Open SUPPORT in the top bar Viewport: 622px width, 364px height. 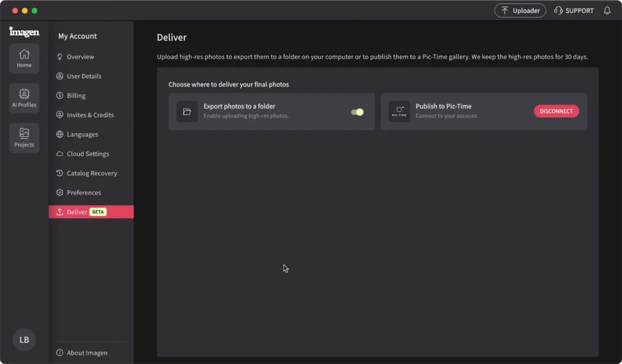pyautogui.click(x=574, y=10)
